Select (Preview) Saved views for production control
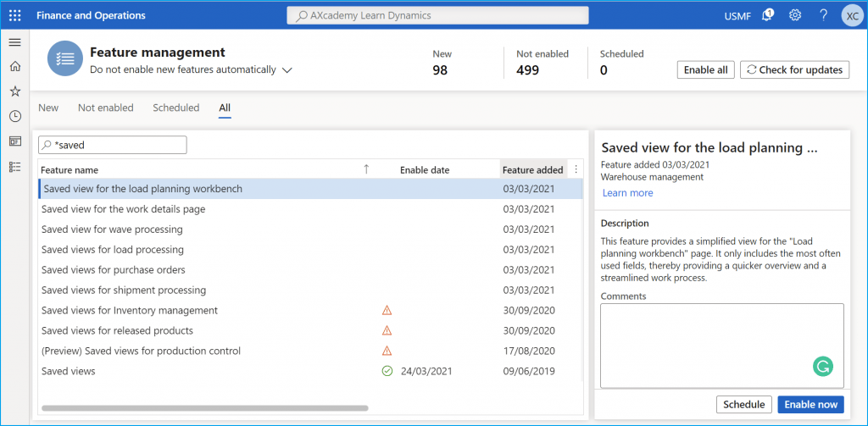 (x=310, y=351)
